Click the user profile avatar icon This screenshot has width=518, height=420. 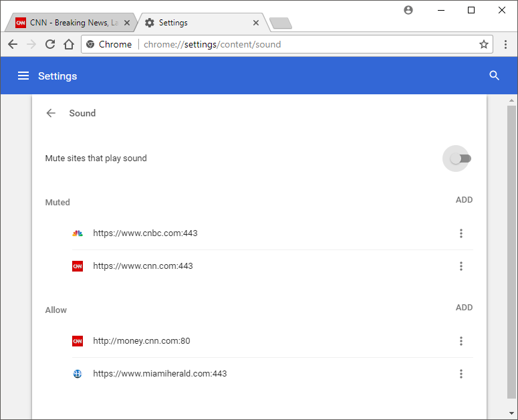point(408,10)
